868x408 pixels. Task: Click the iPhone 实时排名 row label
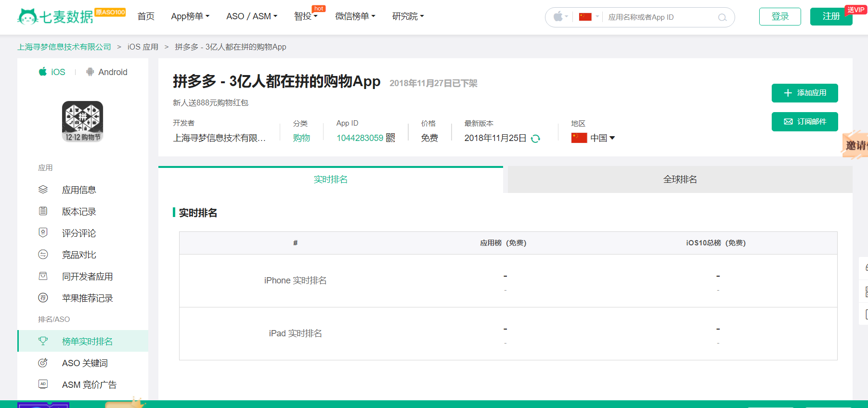pos(295,280)
